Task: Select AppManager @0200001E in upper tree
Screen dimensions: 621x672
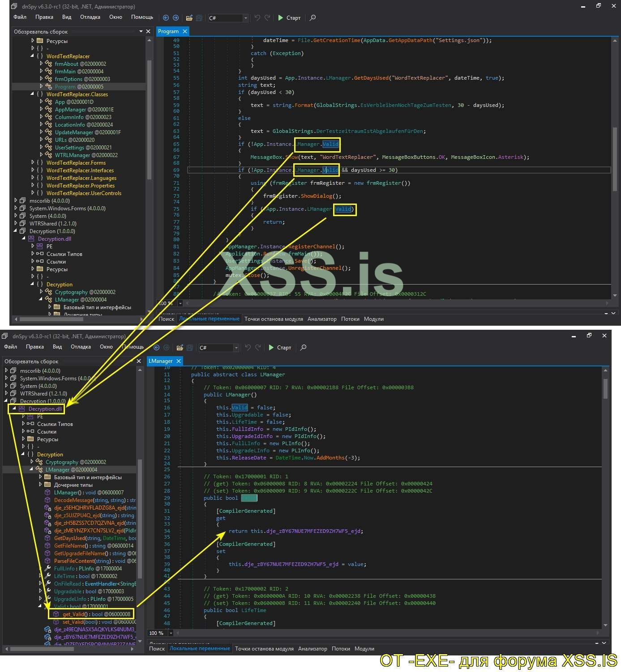Action: pos(84,110)
